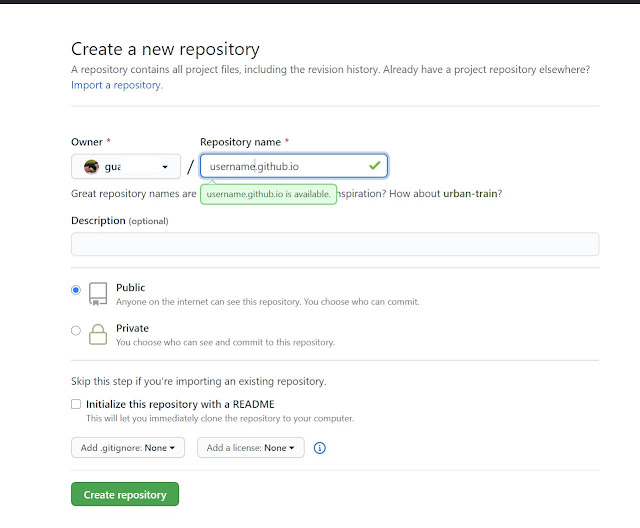The image size is (640, 528).
Task: Click into the Description input box
Action: (x=335, y=244)
